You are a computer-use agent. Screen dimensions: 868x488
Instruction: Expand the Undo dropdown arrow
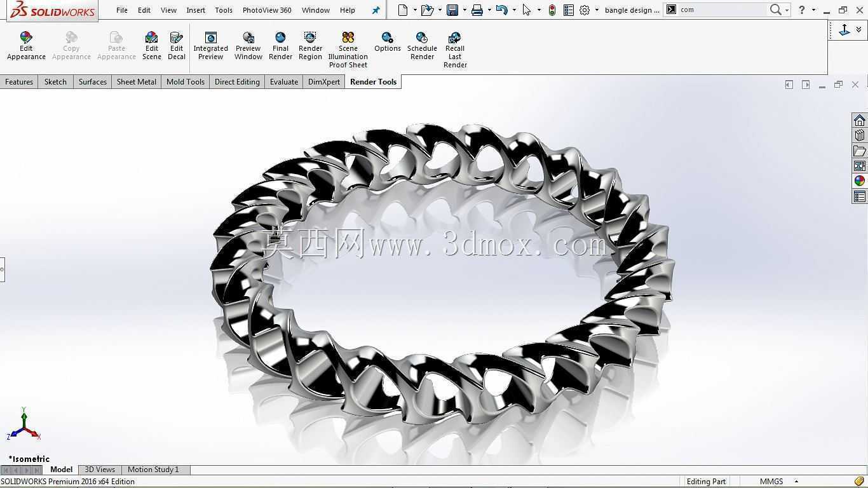coord(514,10)
